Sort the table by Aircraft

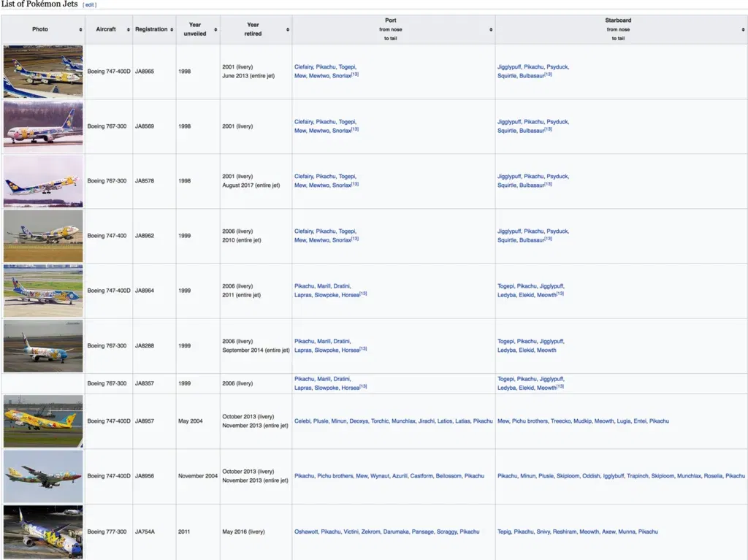[x=129, y=30]
